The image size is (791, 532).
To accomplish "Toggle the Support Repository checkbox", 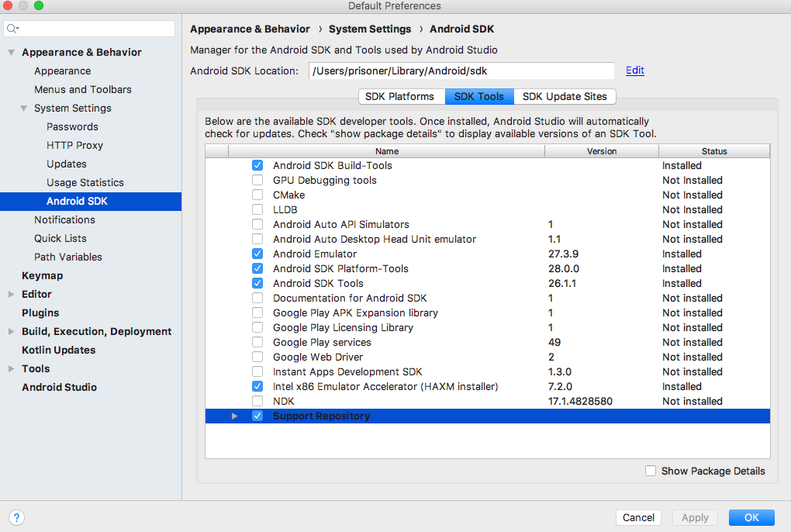I will point(257,416).
